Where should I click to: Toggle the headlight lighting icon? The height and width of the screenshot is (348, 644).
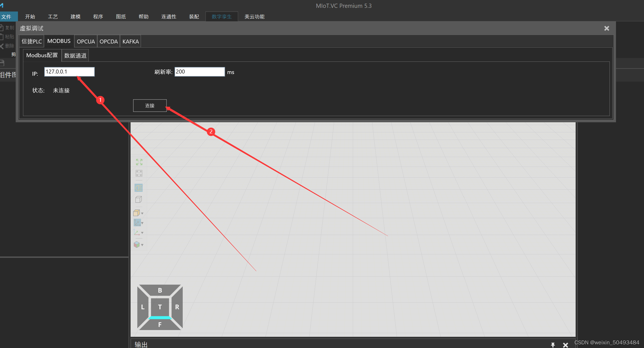(x=139, y=188)
